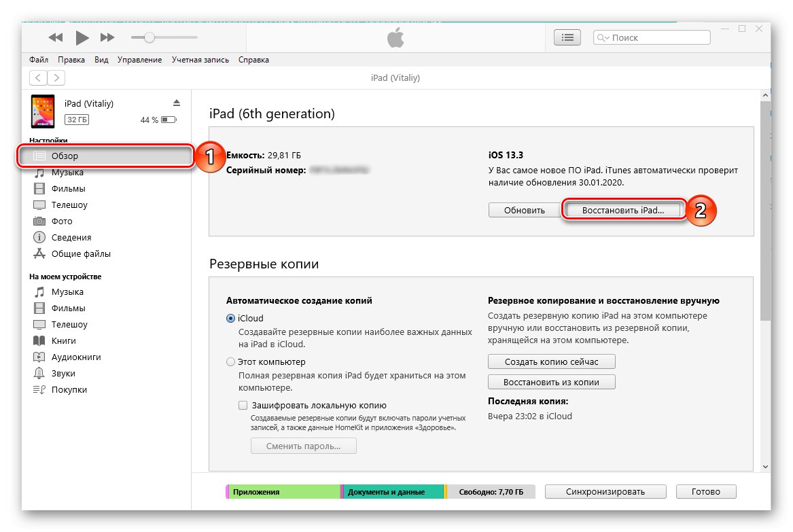Click the fast-forward button
The image size is (793, 532).
[107, 37]
